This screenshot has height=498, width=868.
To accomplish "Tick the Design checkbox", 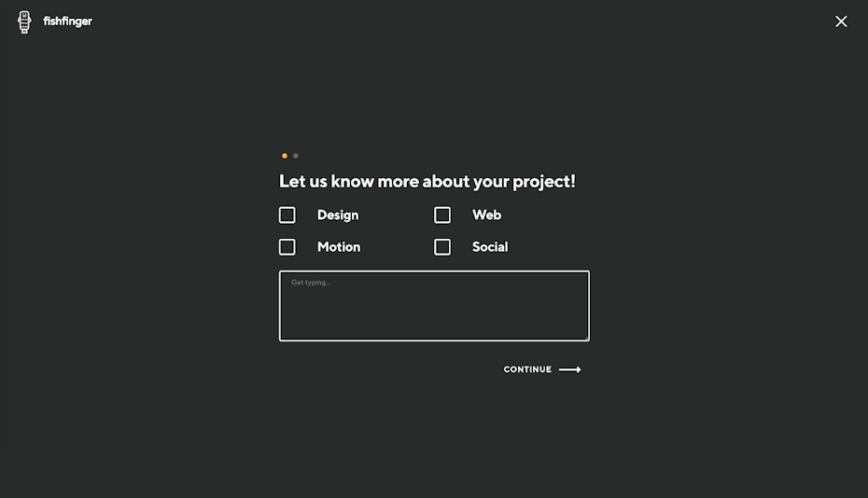I will (287, 215).
